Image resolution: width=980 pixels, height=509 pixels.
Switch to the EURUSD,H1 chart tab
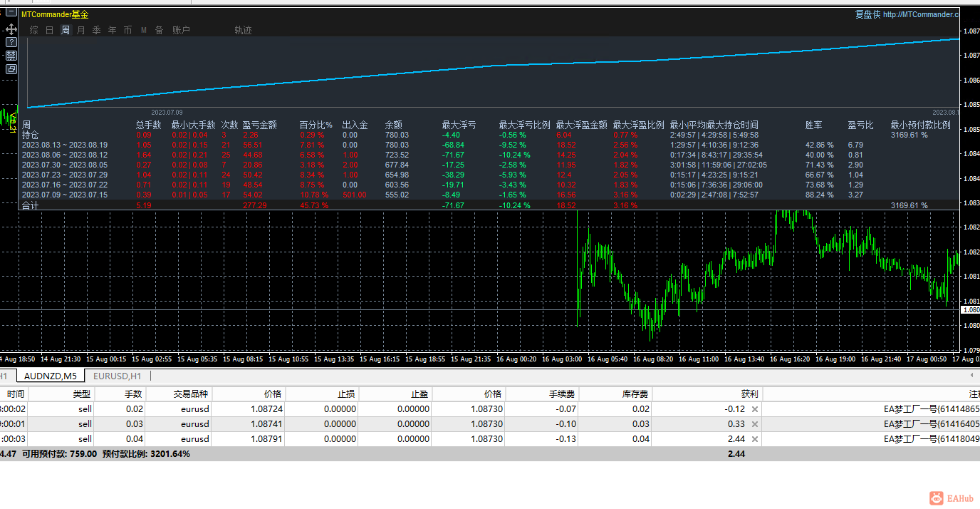click(118, 376)
